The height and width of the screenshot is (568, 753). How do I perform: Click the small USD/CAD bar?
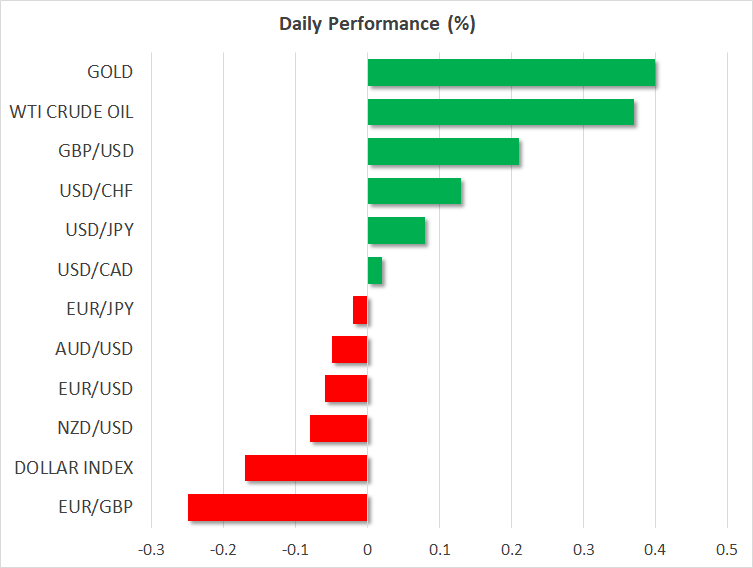tap(375, 270)
